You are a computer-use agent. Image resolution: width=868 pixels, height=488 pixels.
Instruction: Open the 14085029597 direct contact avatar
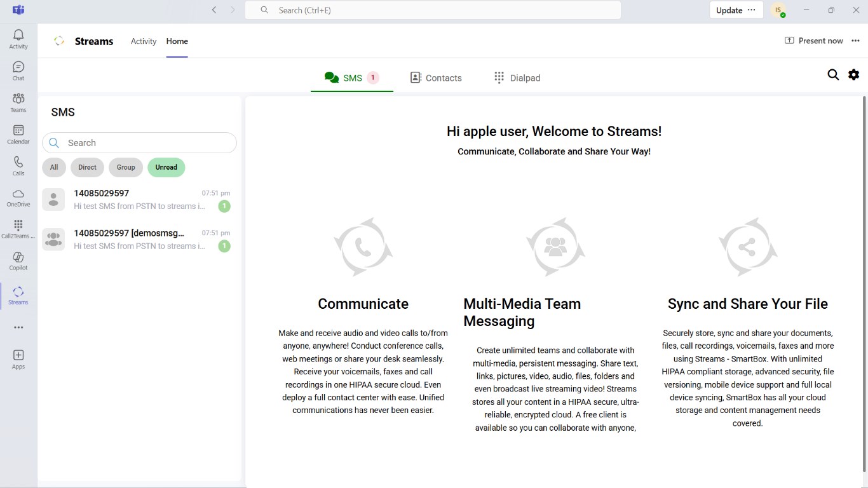[53, 200]
